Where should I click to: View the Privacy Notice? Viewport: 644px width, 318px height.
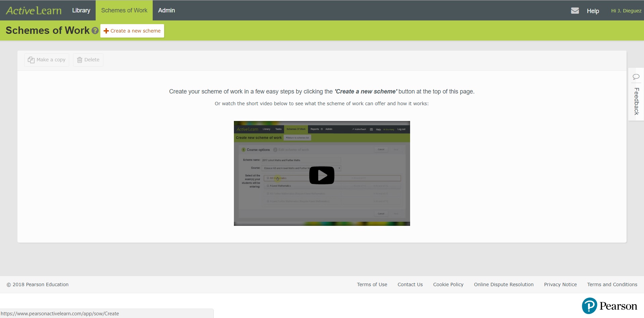[x=560, y=284]
